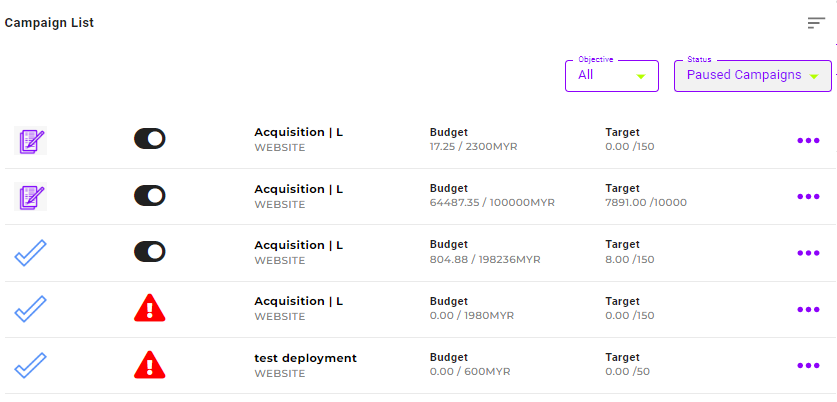Open three-dot menu for 198236MYR campaign

tap(808, 253)
